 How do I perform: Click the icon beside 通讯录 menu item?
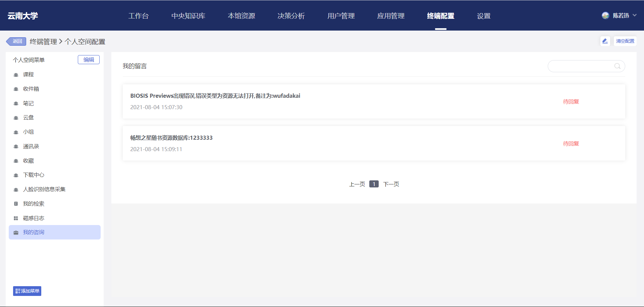(16, 146)
